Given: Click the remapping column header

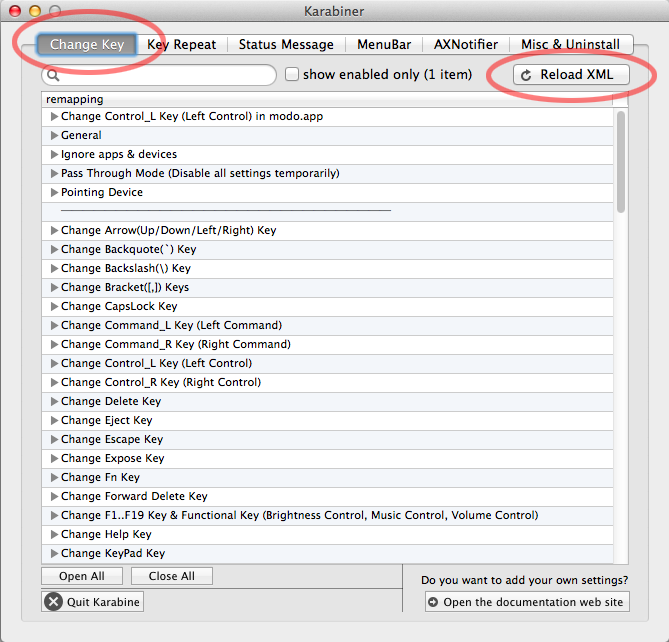Looking at the screenshot, I should [327, 99].
